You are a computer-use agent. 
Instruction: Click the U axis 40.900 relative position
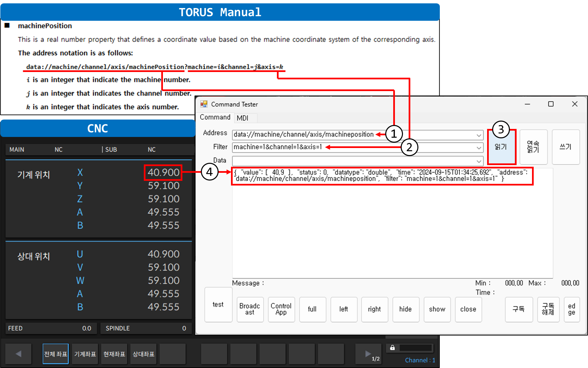coord(164,254)
